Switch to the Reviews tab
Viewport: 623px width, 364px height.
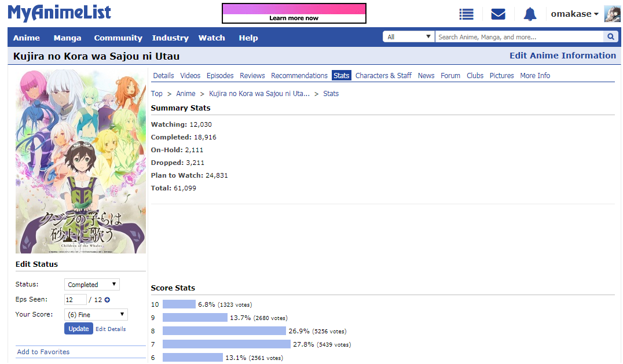click(x=252, y=75)
